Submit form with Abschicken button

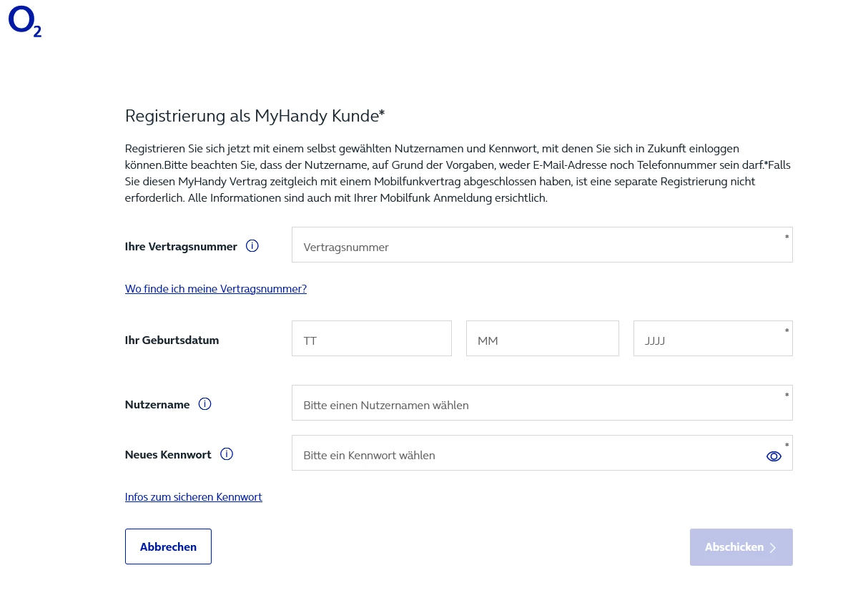741,547
